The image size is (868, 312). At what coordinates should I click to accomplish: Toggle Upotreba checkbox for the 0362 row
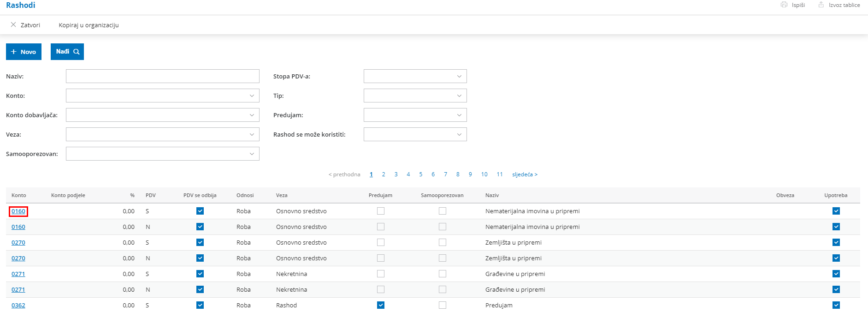tap(836, 305)
